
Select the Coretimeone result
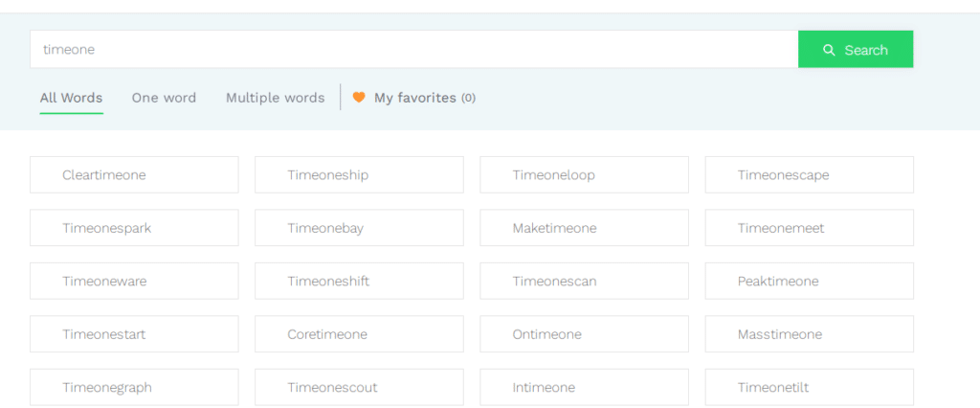360,334
